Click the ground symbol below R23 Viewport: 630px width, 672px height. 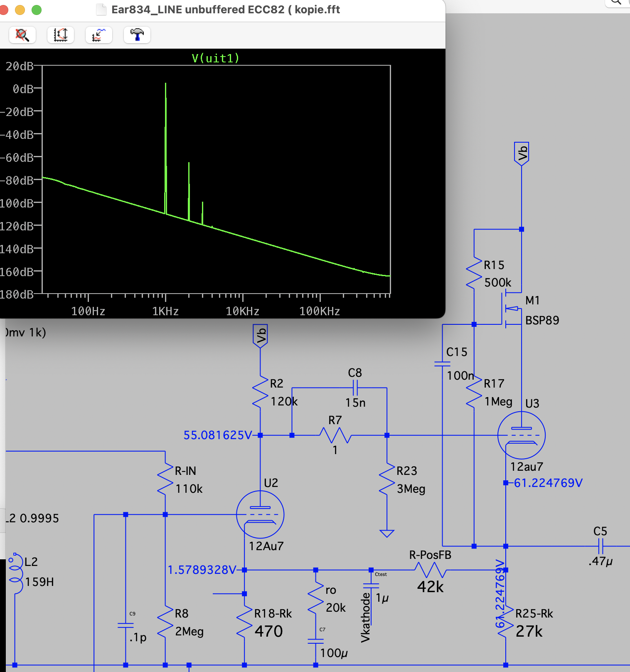click(387, 534)
